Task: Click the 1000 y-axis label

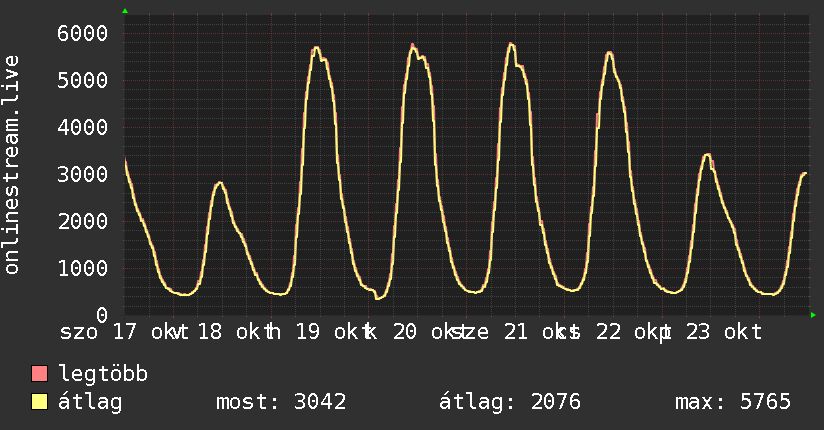Action: pos(83,268)
